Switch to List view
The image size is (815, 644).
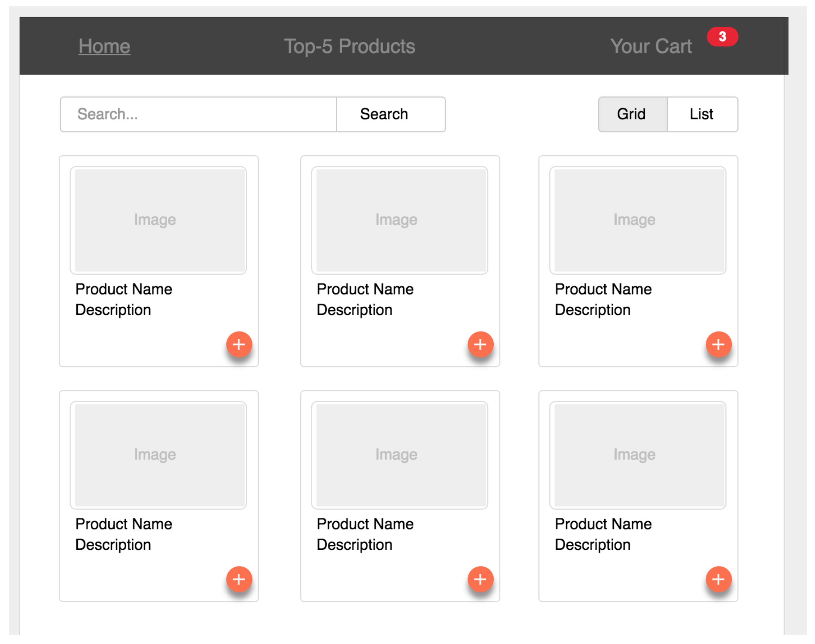(701, 114)
